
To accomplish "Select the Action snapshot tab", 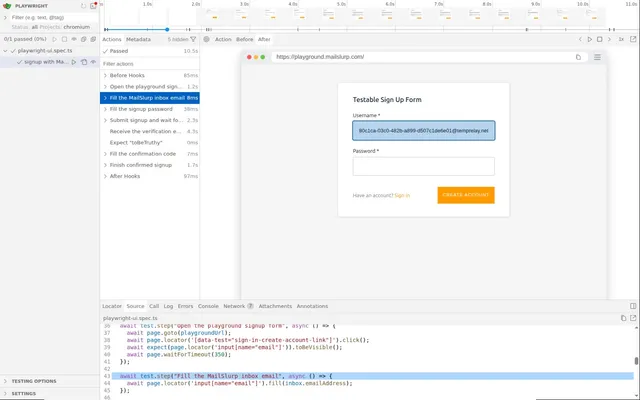I will (223, 39).
